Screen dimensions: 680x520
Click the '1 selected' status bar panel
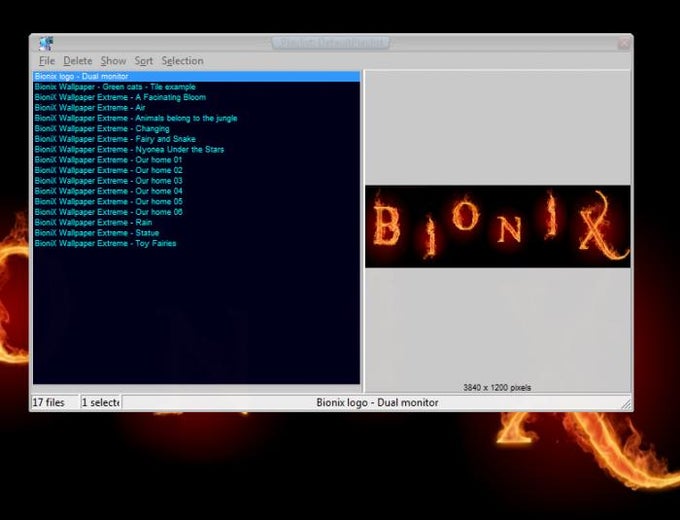pos(101,402)
